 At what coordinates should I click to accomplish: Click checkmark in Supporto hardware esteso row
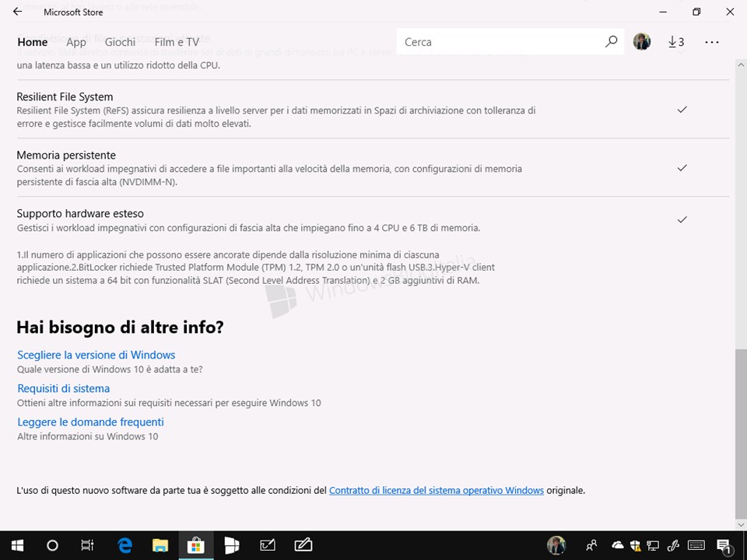pos(682,219)
